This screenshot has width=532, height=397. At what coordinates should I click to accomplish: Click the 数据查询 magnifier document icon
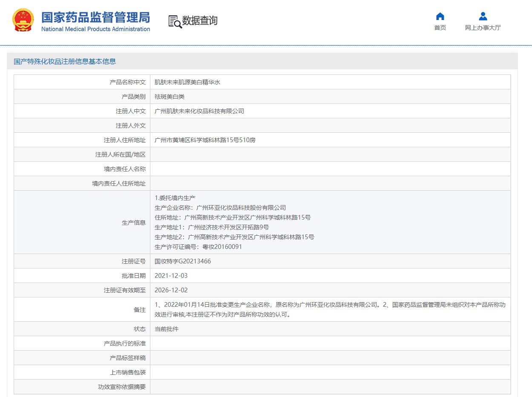click(x=175, y=21)
